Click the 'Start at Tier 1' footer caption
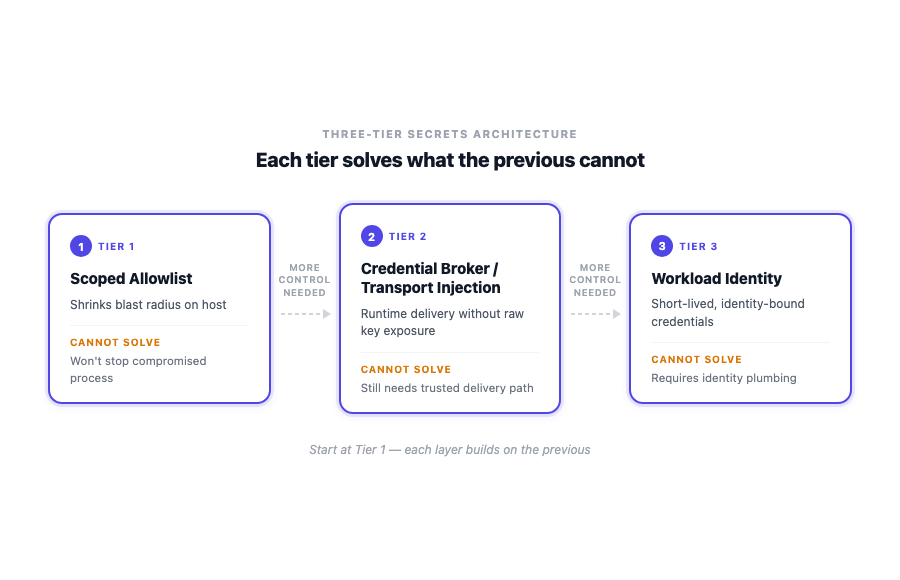Image resolution: width=900 pixels, height=580 pixels. (x=450, y=450)
